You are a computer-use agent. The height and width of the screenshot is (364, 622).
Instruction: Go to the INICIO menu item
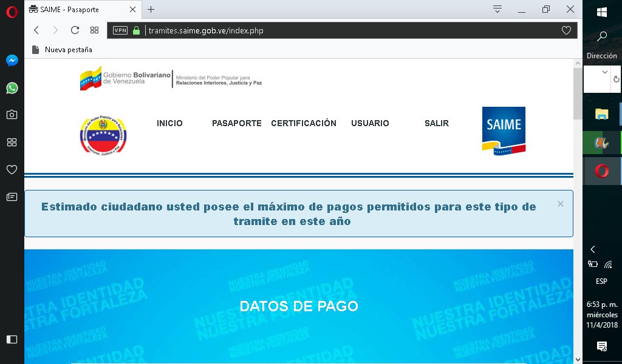point(169,123)
